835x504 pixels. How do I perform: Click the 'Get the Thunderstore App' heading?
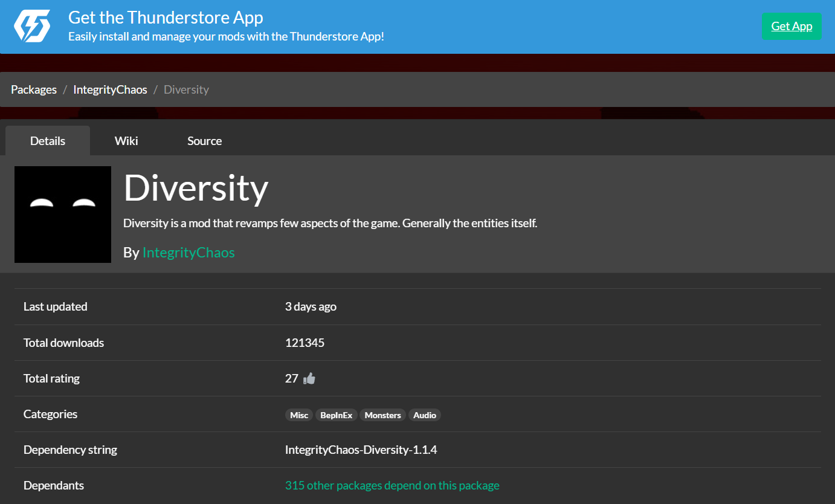(x=166, y=17)
